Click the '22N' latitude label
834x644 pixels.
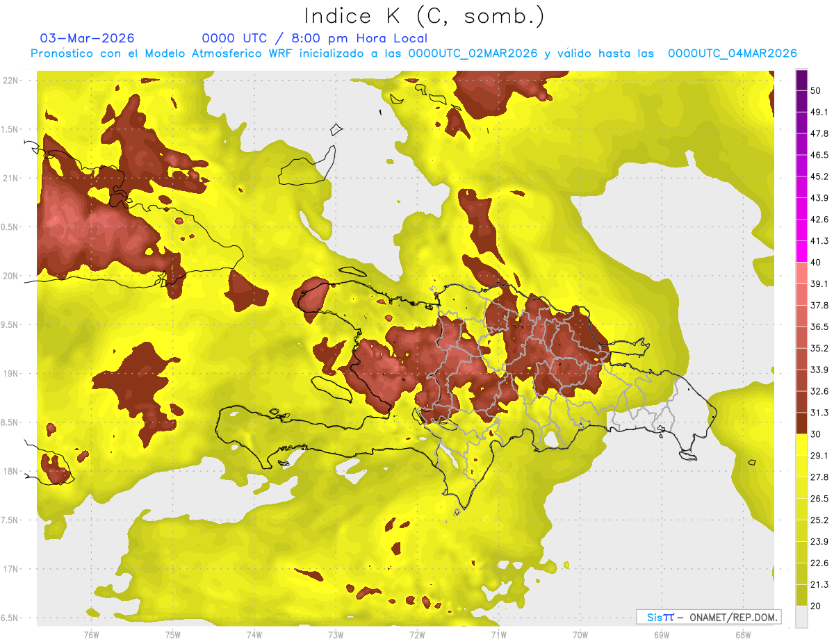[10, 81]
